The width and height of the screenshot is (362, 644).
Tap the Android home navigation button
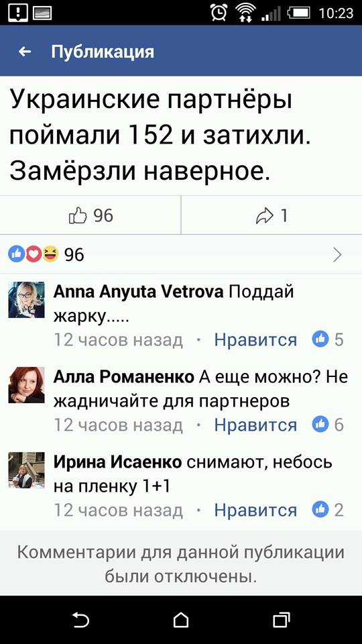181,619
